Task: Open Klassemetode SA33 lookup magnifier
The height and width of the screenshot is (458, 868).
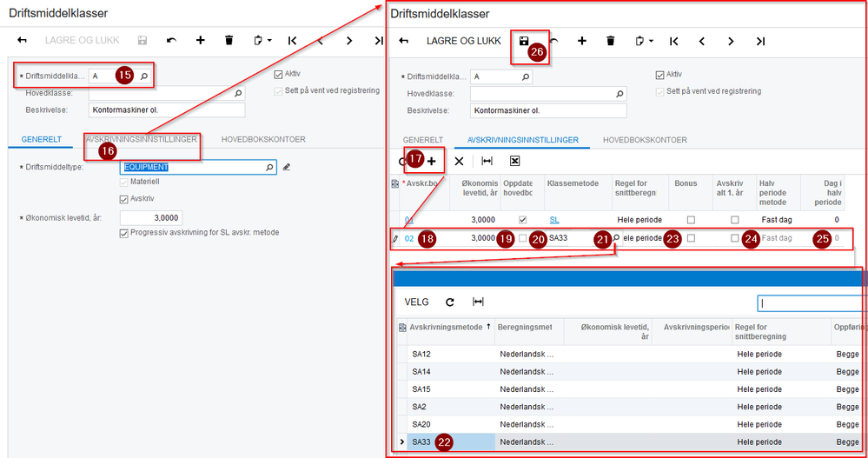Action: [616, 237]
